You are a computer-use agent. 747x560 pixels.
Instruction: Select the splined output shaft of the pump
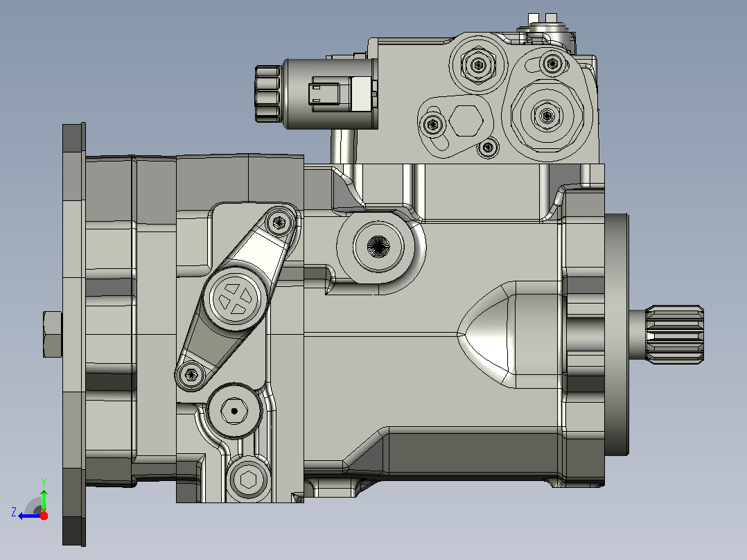[x=674, y=335]
